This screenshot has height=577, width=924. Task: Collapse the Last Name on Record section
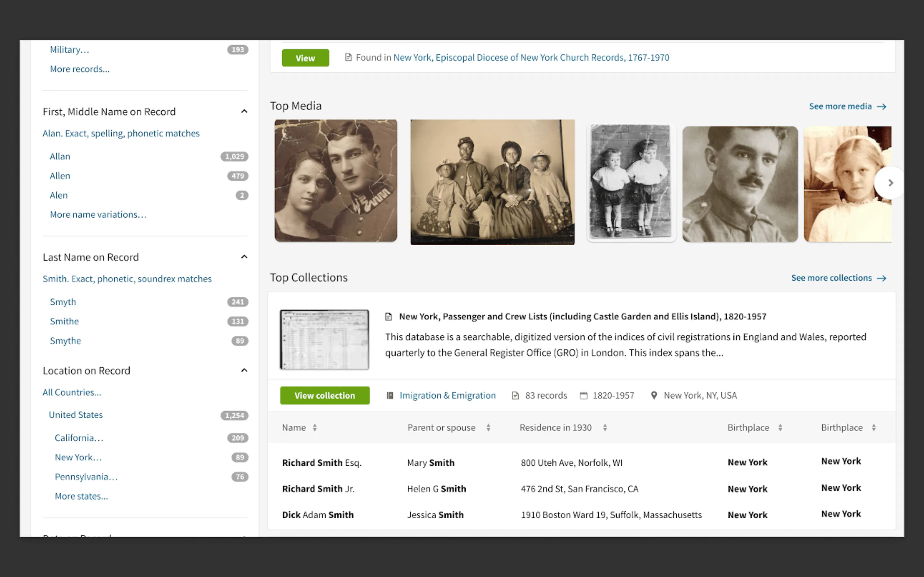click(x=244, y=257)
